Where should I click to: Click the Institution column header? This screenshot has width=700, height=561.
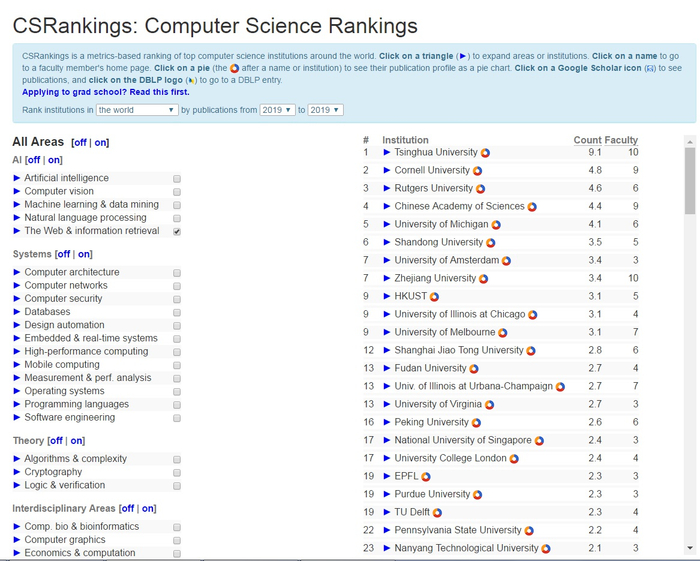405,140
